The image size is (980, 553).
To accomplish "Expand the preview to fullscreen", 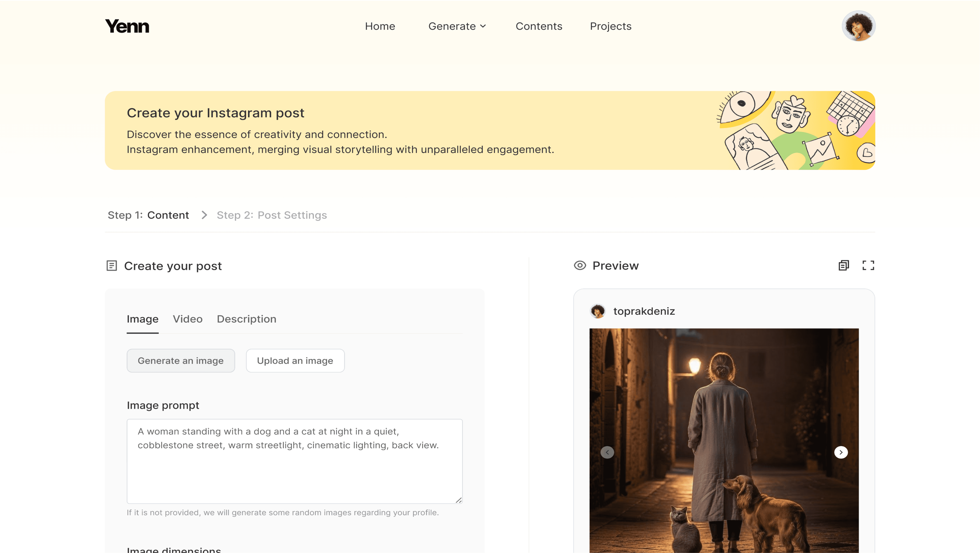I will pos(868,265).
